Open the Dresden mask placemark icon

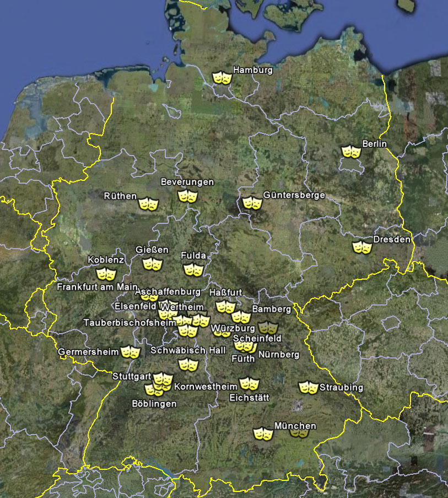(362, 247)
